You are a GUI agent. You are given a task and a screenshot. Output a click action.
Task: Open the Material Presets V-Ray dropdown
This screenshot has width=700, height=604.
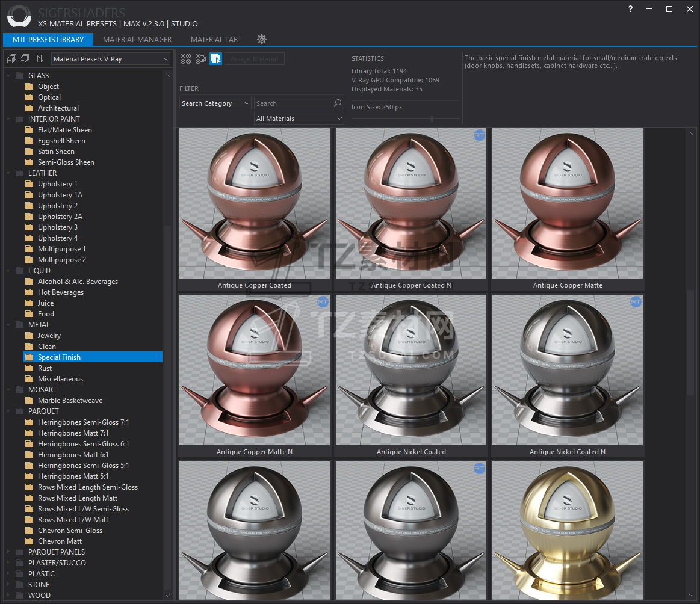pos(111,59)
